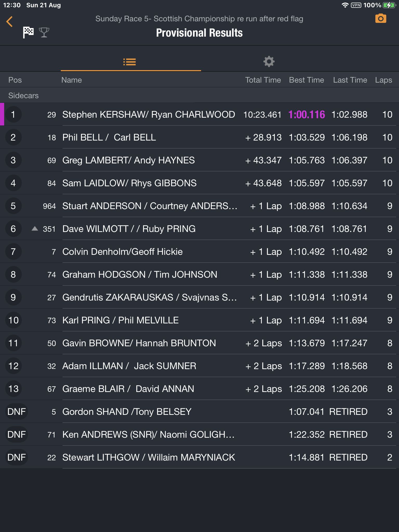Tap the purple fastest lap 1:00.116
Image resolution: width=399 pixels, height=532 pixels.
[307, 115]
